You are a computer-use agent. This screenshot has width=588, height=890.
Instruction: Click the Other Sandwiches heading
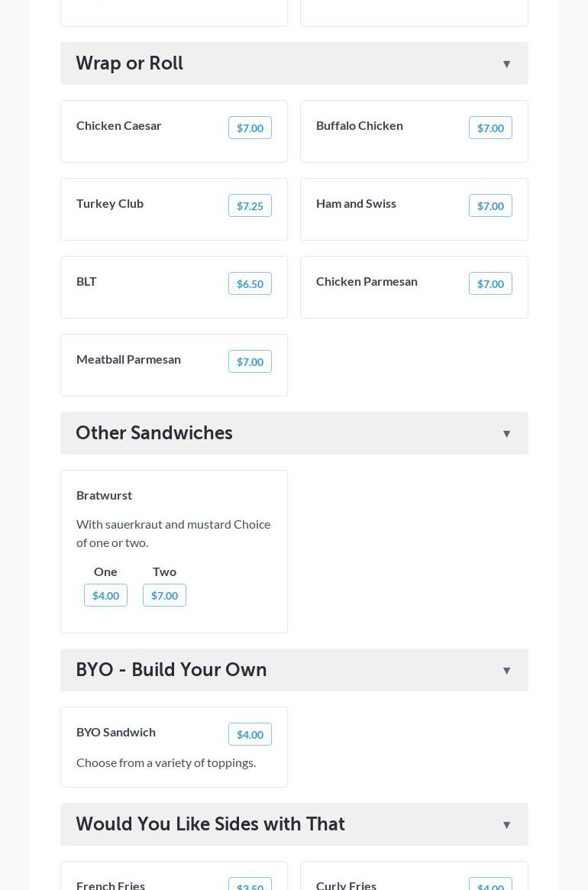[x=154, y=433]
